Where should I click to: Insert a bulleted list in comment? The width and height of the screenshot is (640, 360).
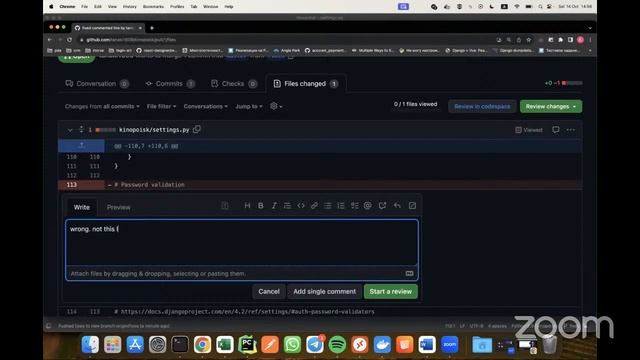[x=328, y=206]
